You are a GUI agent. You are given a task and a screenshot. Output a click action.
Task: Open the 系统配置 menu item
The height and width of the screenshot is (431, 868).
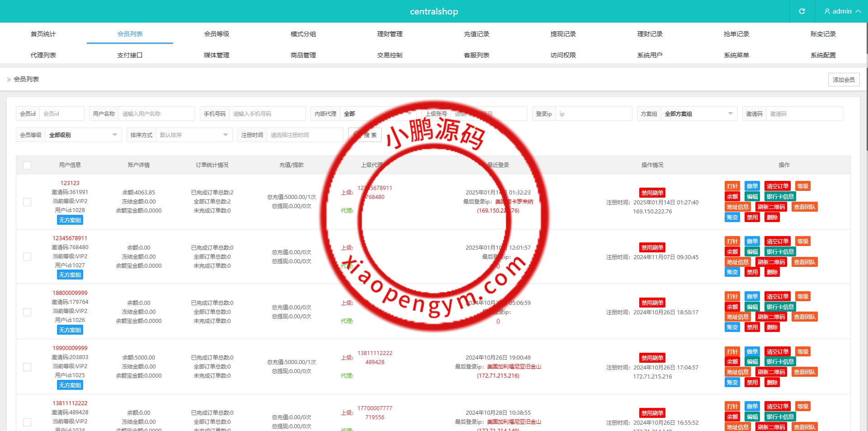(823, 55)
